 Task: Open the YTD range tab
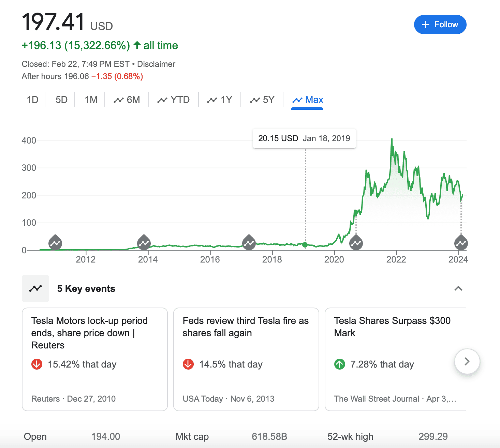click(x=173, y=100)
